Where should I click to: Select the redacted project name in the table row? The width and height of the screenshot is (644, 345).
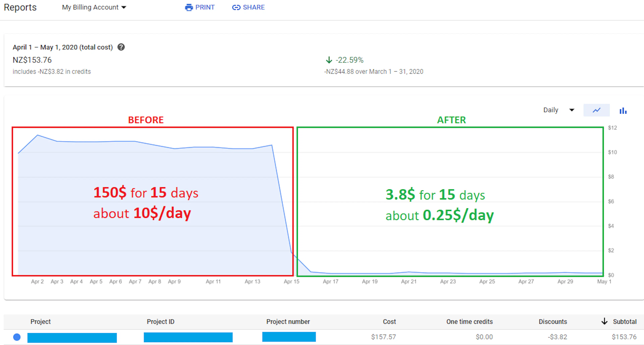[x=72, y=337]
